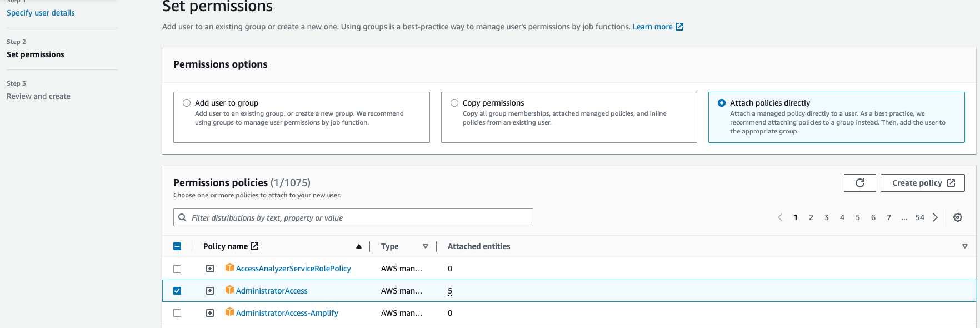Click external link icon next to Learn more
The image size is (980, 328).
679,27
